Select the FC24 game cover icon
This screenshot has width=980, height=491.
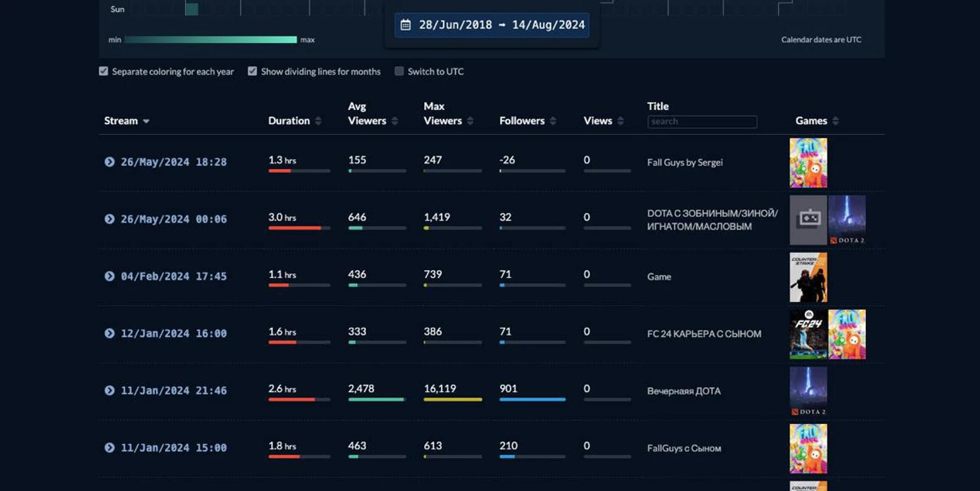click(808, 334)
